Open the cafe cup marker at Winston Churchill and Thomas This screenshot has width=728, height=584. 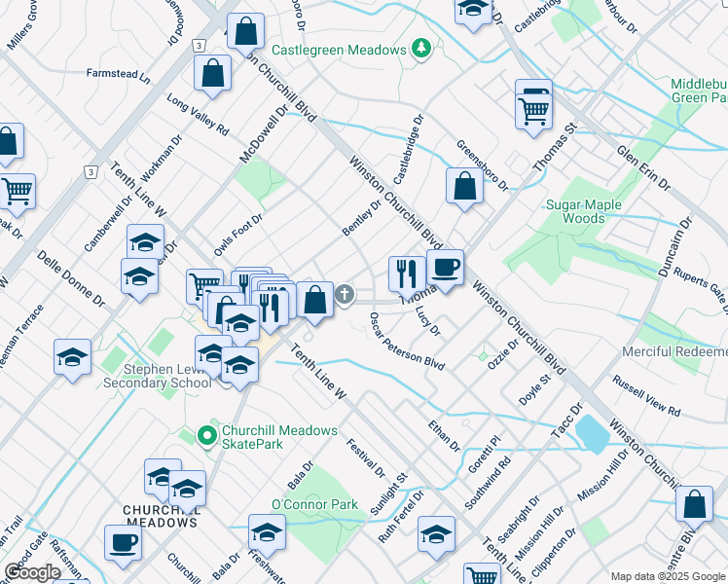[445, 270]
